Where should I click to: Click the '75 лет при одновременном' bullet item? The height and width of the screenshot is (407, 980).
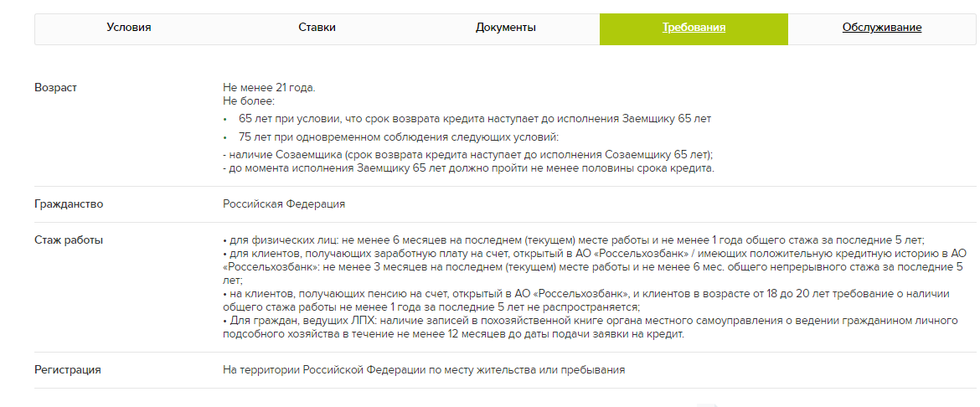pyautogui.click(x=398, y=137)
